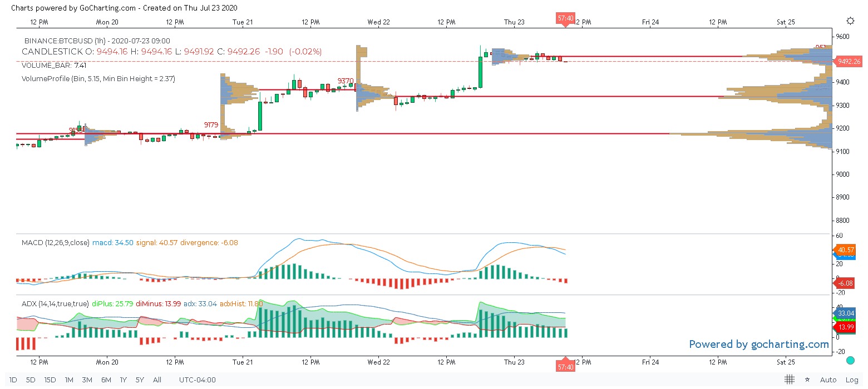This screenshot has height=389, width=868.
Task: Show All time range data
Action: click(x=157, y=380)
